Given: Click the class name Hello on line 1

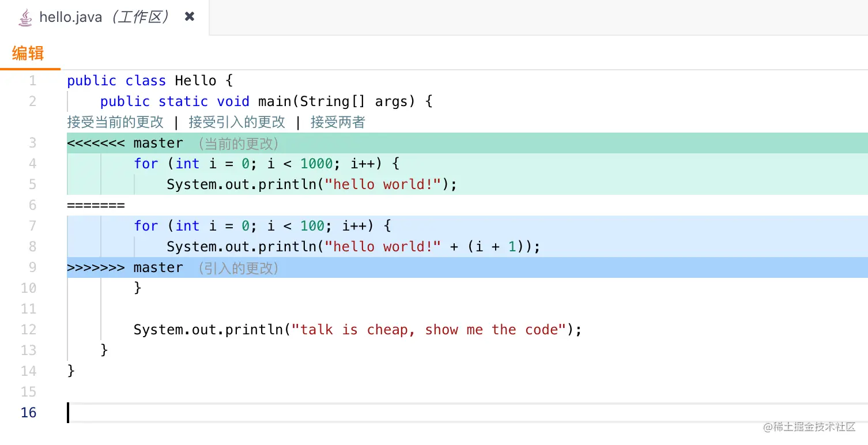Looking at the screenshot, I should point(195,81).
